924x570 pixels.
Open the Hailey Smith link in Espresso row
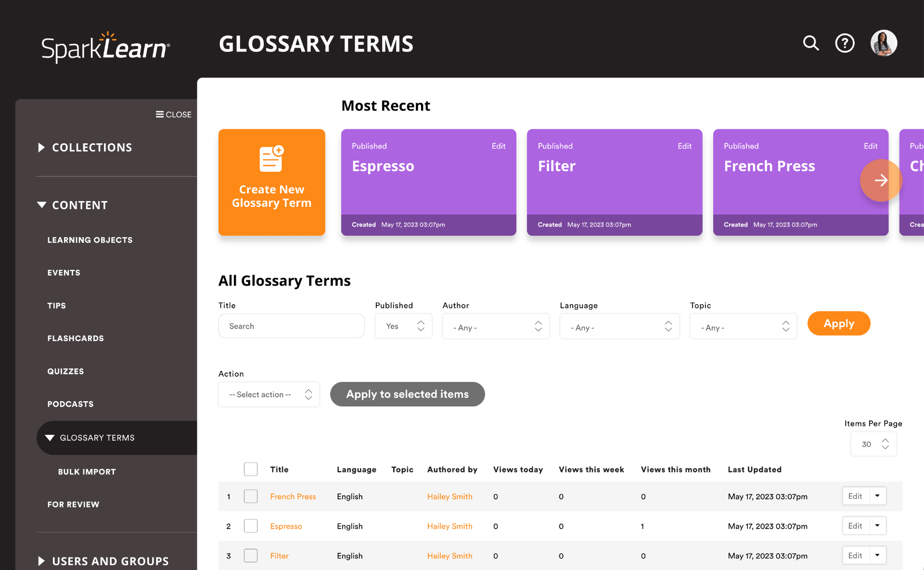449,526
